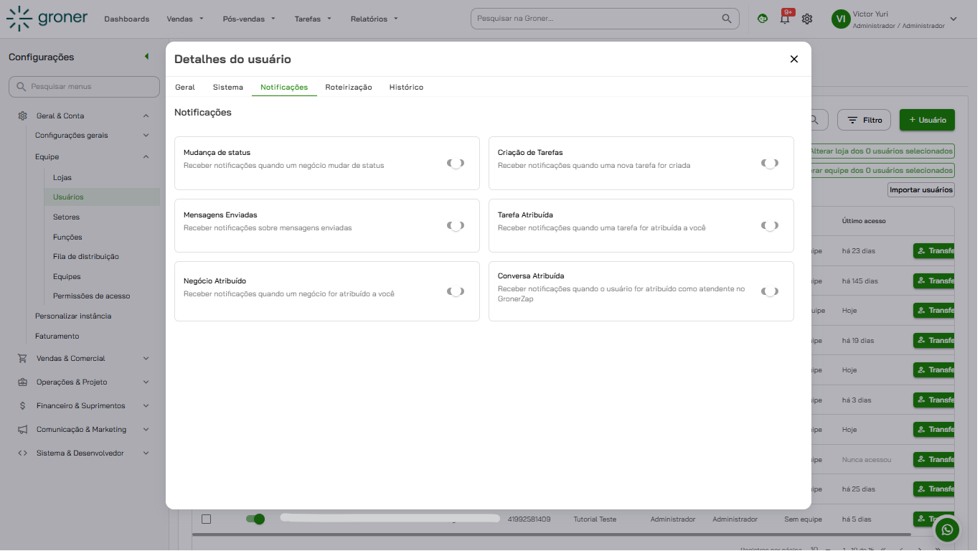
Task: Open Setores in the sidebar
Action: (x=66, y=217)
